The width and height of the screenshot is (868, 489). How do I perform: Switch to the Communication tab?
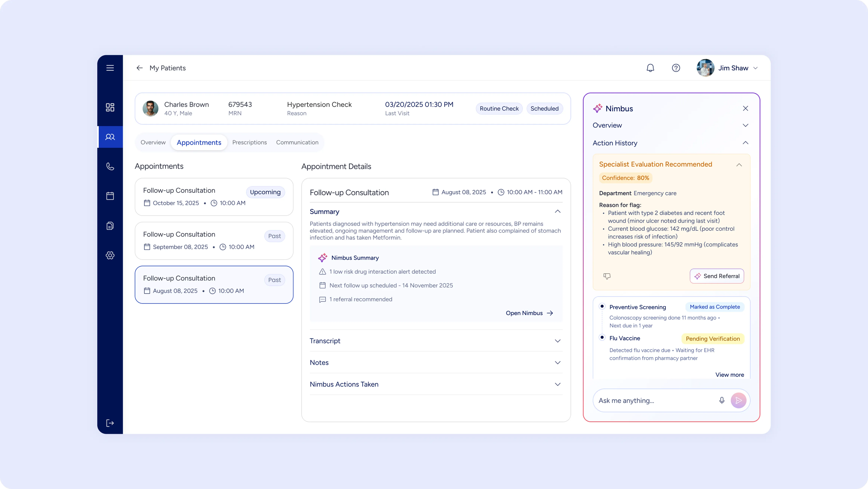tap(297, 142)
